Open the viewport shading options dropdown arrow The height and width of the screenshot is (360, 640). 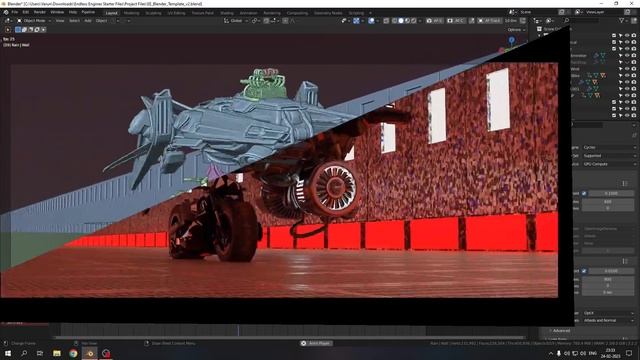[x=420, y=20]
